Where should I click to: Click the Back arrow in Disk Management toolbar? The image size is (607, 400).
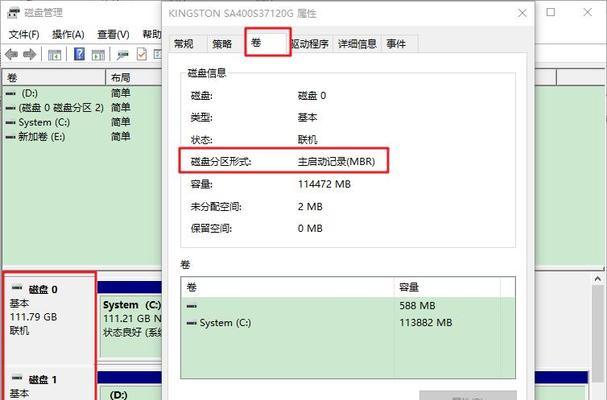point(12,54)
